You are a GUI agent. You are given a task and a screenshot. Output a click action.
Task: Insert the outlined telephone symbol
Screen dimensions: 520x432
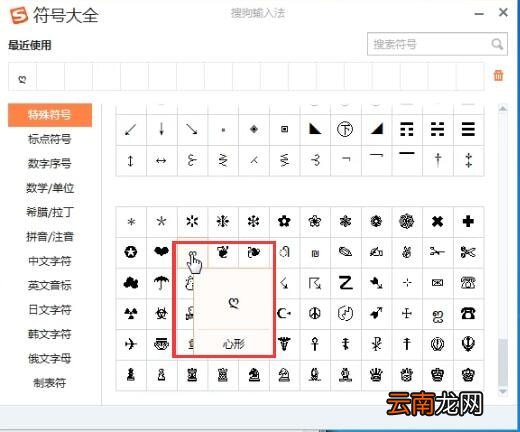[468, 283]
